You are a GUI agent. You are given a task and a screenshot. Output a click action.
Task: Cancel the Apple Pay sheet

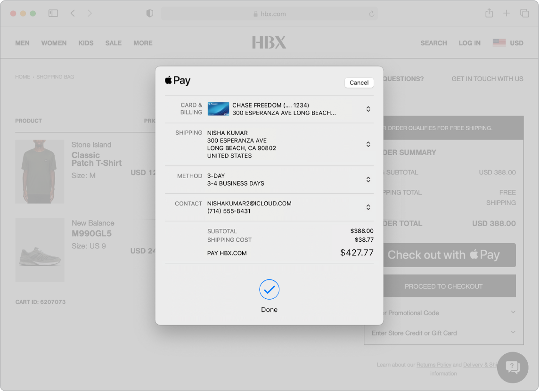pos(359,82)
